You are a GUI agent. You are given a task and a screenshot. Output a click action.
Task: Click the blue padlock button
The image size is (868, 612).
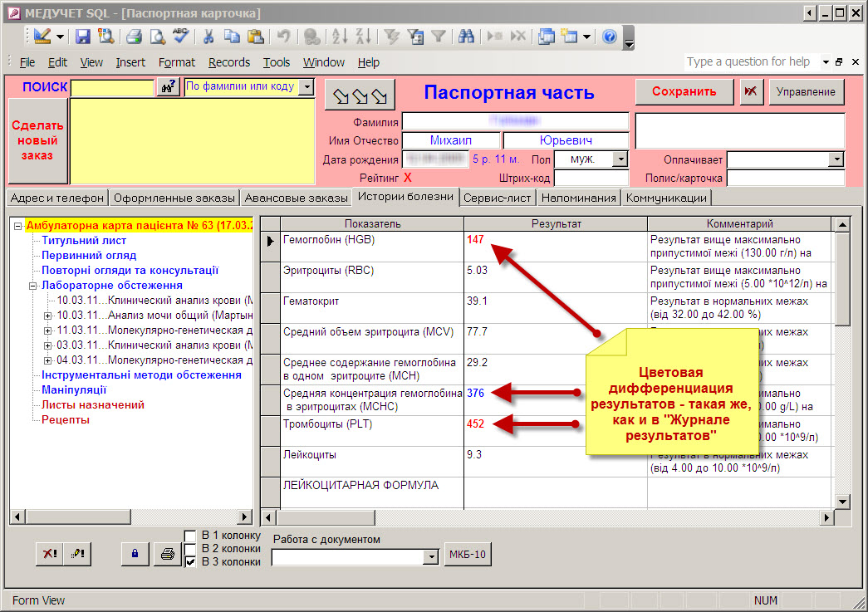(135, 553)
